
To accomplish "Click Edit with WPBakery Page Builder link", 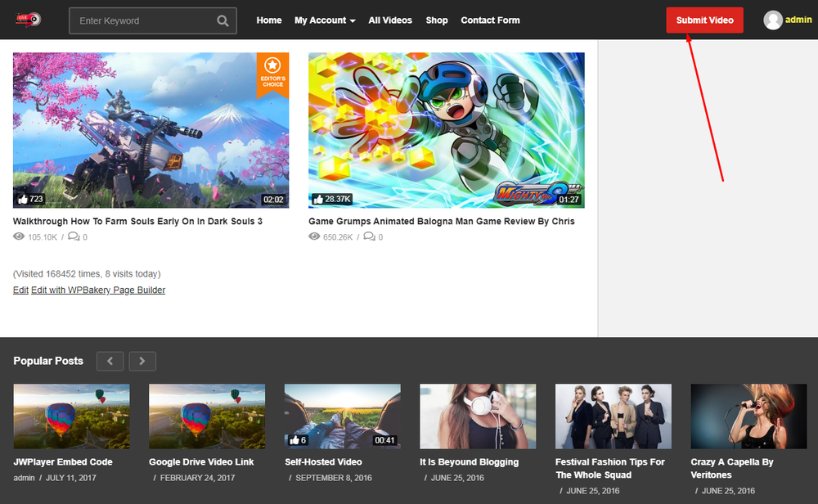I will (98, 290).
